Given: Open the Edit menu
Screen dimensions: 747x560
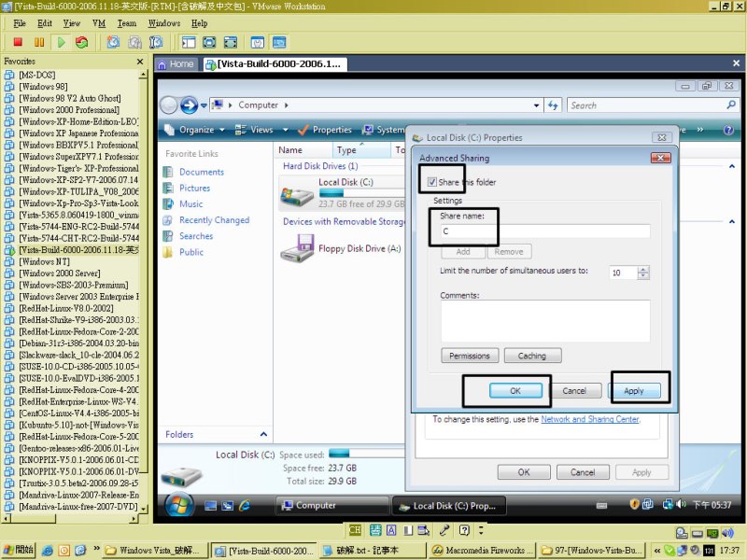Looking at the screenshot, I should [x=45, y=23].
